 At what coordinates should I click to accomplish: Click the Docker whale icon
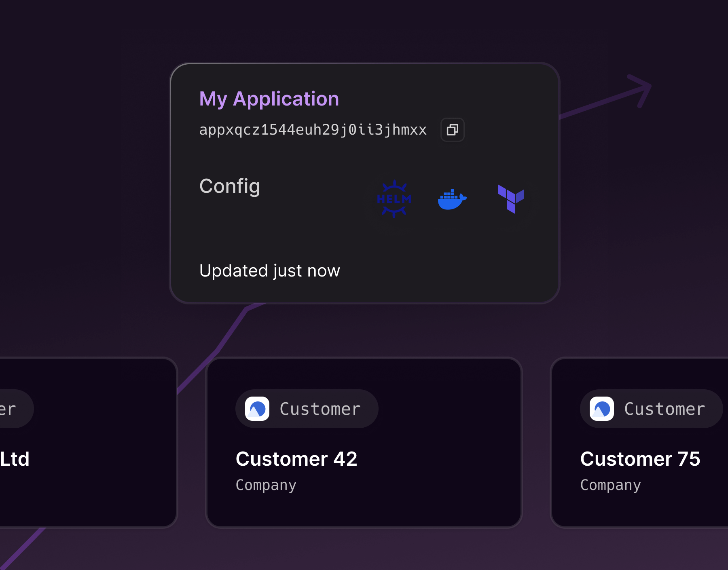pos(452,199)
